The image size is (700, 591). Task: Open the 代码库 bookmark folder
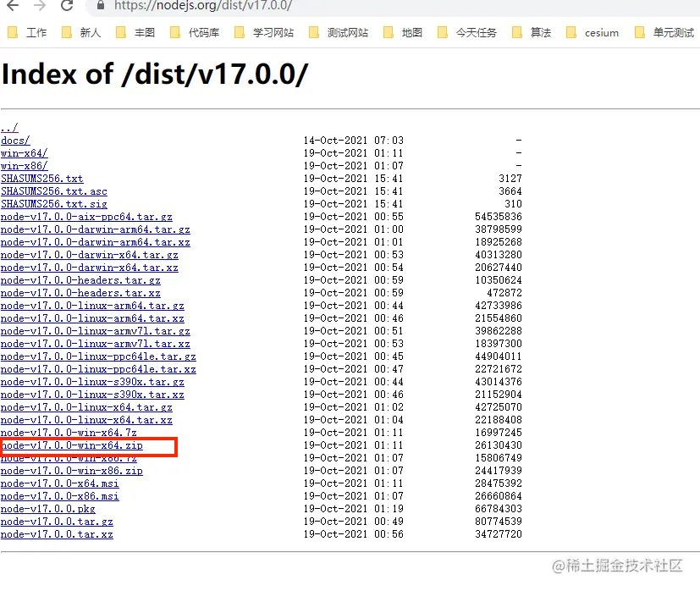(195, 33)
